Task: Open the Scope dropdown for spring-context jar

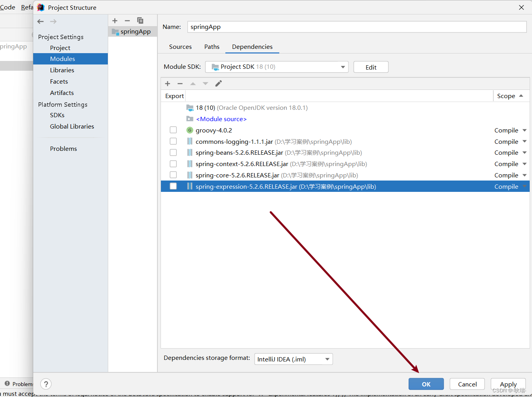Action: 525,164
